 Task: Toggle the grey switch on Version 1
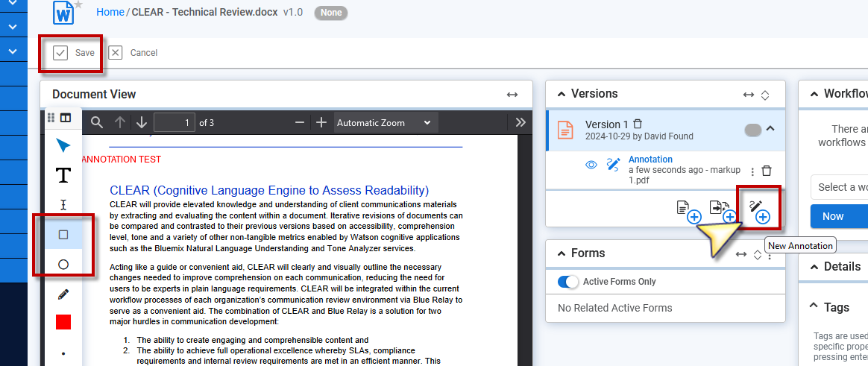pos(753,130)
